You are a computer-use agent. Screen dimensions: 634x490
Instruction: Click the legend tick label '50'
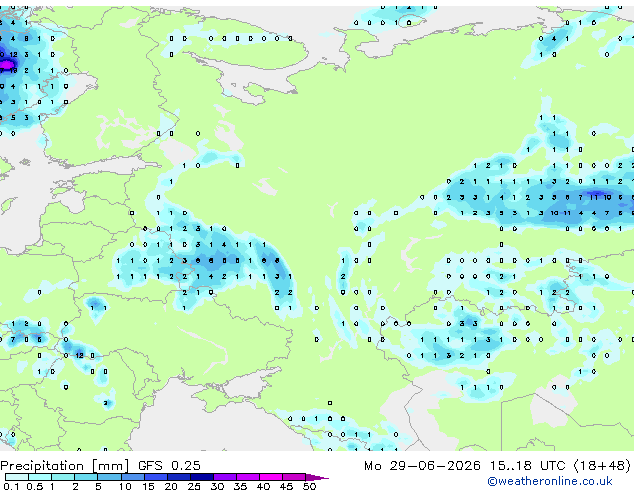pyautogui.click(x=309, y=486)
